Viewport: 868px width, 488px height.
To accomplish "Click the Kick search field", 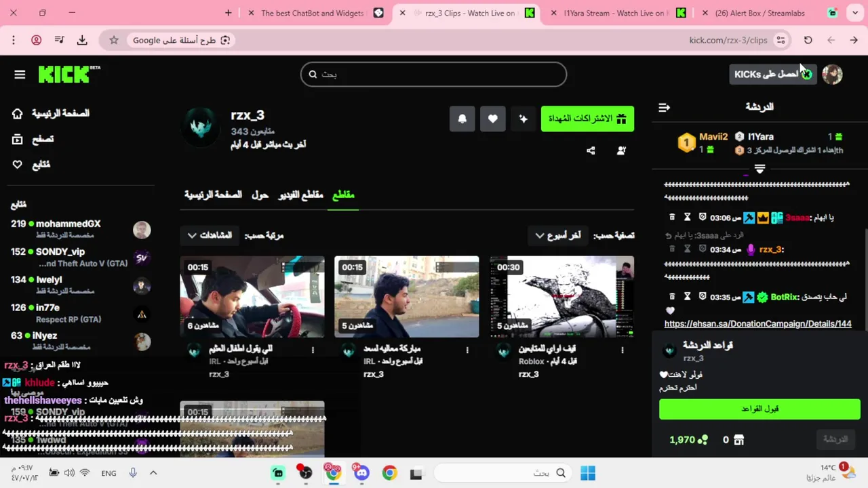I will 433,74.
